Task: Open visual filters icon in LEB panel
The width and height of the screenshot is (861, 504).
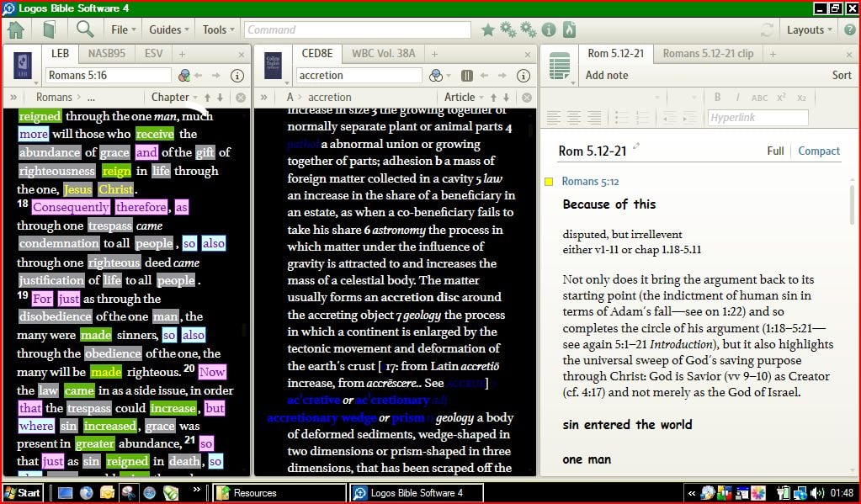Action: [x=184, y=75]
